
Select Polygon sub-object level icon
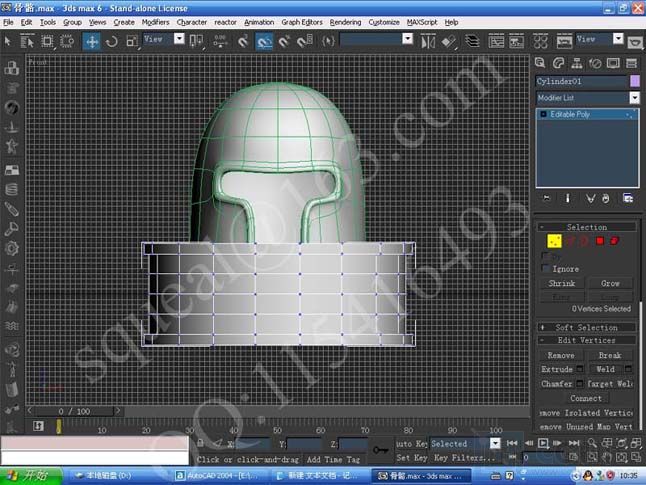pos(600,241)
